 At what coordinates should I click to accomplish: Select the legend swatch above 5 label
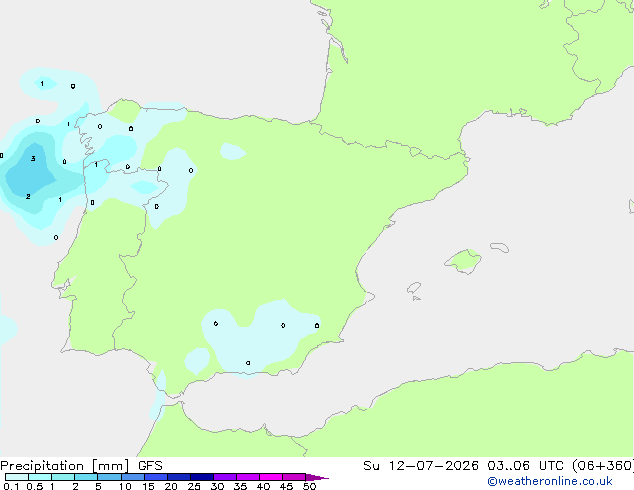pos(109,477)
